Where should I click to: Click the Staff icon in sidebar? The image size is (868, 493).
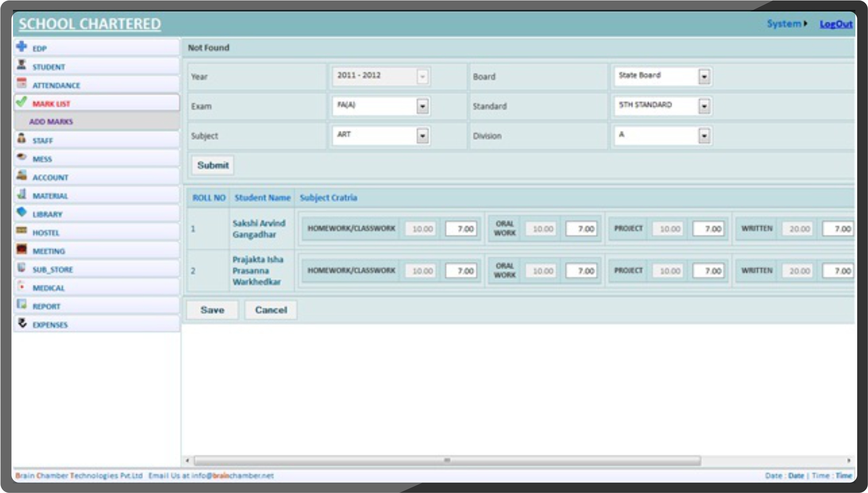point(22,139)
